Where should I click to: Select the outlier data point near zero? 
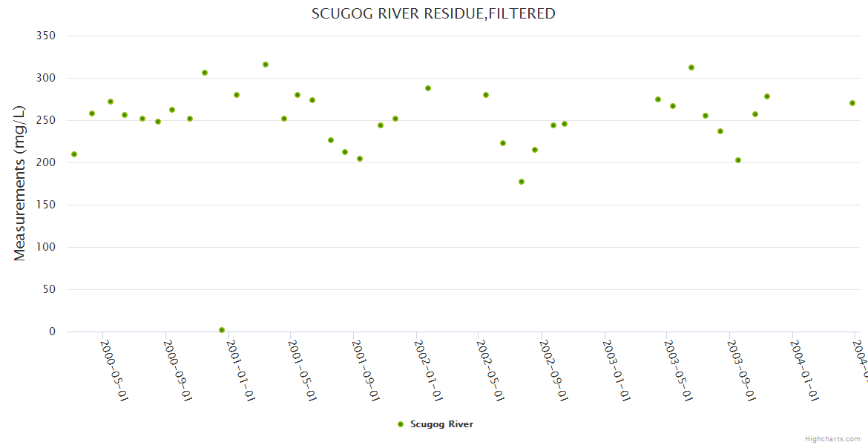tap(222, 330)
